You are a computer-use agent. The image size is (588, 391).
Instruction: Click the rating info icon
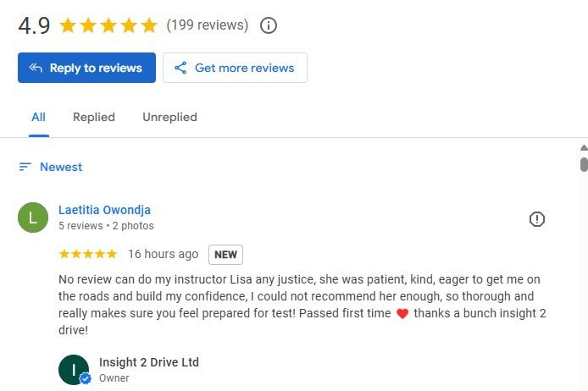point(269,25)
